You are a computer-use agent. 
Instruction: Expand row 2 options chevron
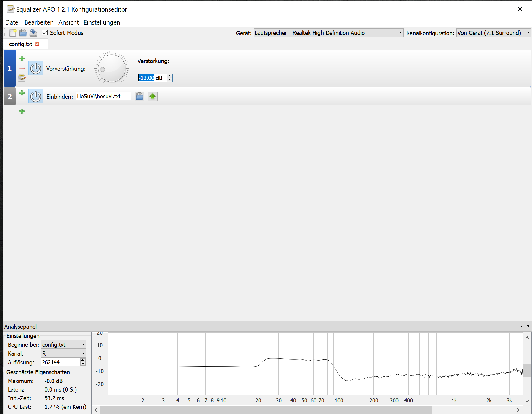click(22, 102)
